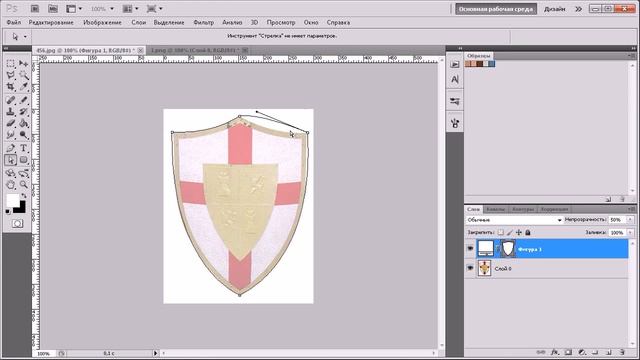Select the Rectangular Marquee tool
Image resolution: width=640 pixels, height=360 pixels.
(11, 64)
